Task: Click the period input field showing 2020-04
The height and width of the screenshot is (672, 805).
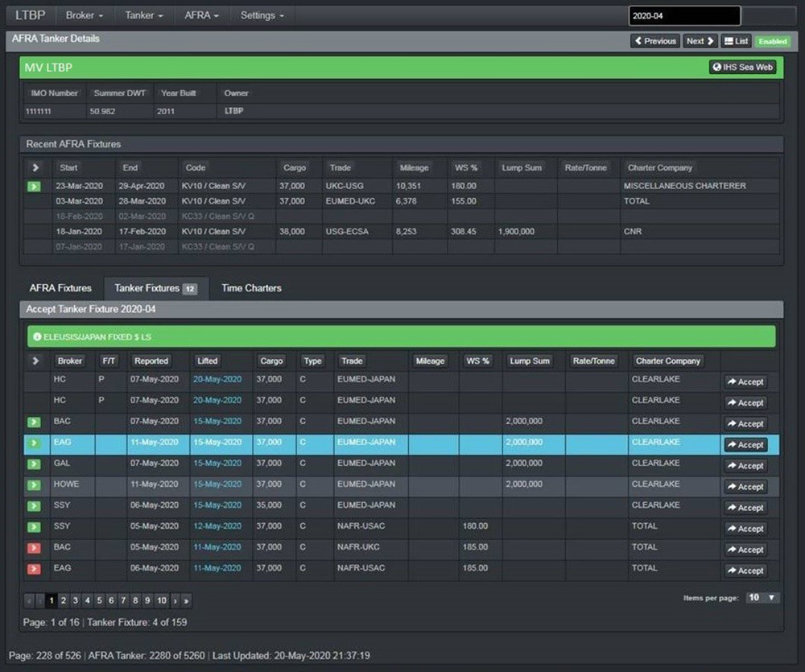Action: 683,15
